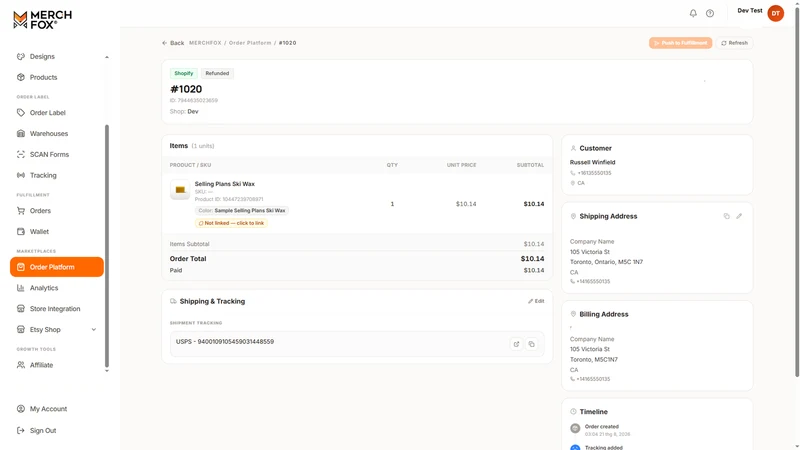Refresh the order details
This screenshot has width=800, height=450.
pos(734,43)
